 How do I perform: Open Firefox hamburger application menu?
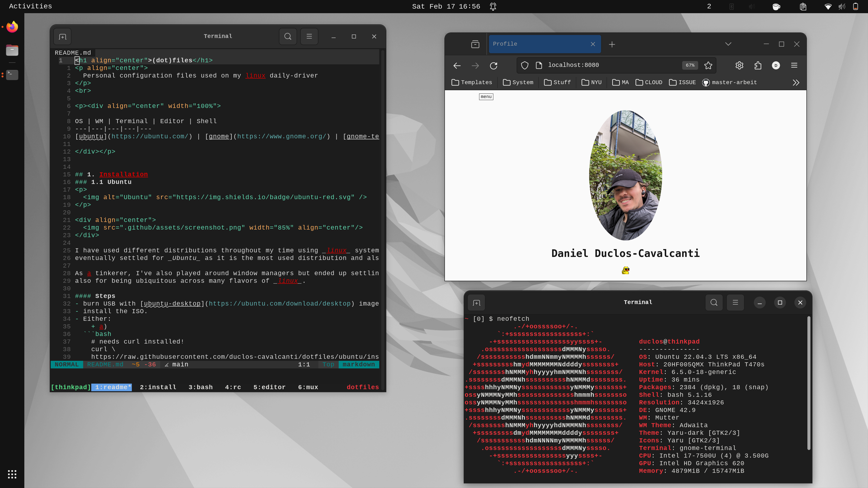click(x=794, y=65)
